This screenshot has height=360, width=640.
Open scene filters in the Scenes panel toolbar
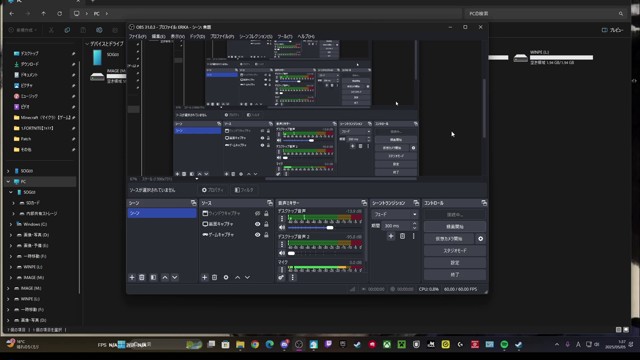coord(153,278)
